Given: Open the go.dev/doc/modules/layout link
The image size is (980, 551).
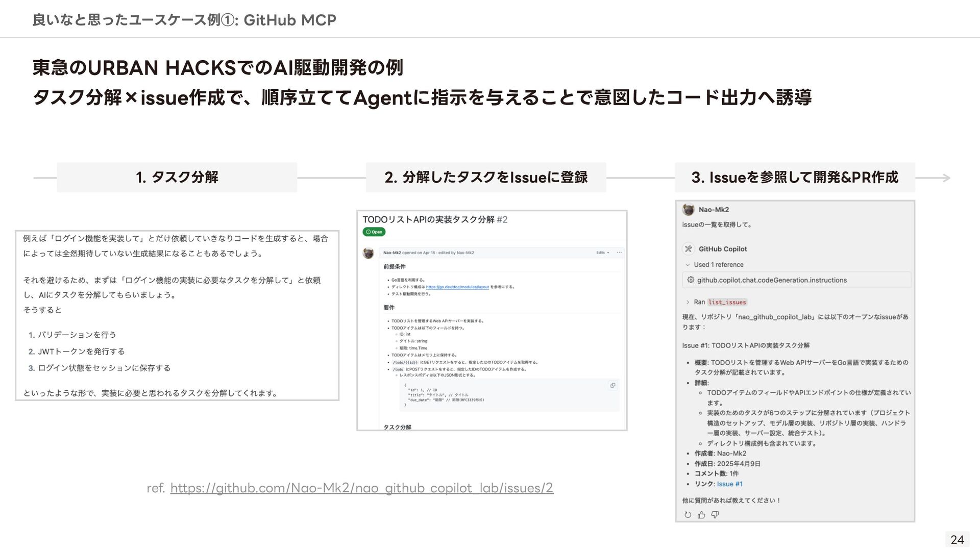Looking at the screenshot, I should (457, 287).
